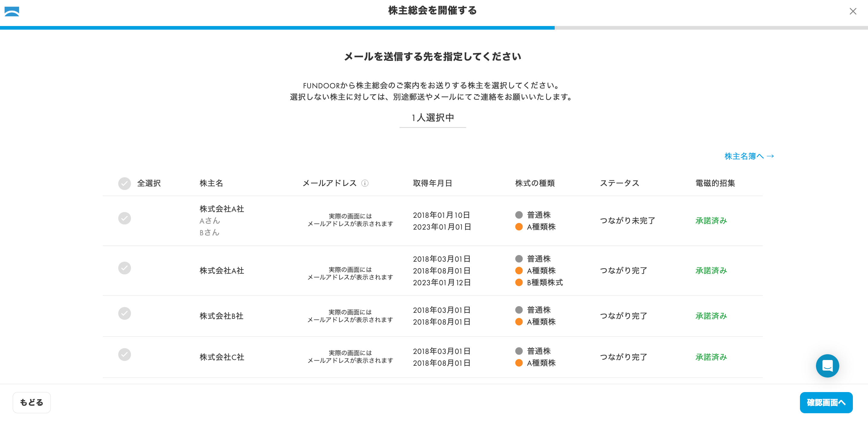Tick the 株式会社B社 checkbox
The image size is (868, 422).
tap(124, 313)
